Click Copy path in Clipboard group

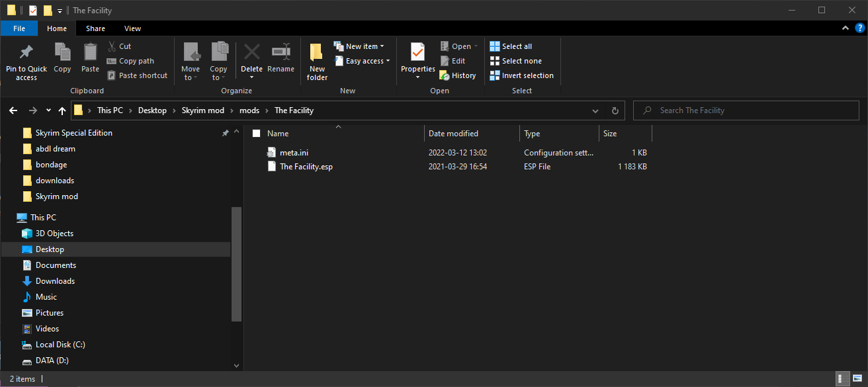pos(130,61)
